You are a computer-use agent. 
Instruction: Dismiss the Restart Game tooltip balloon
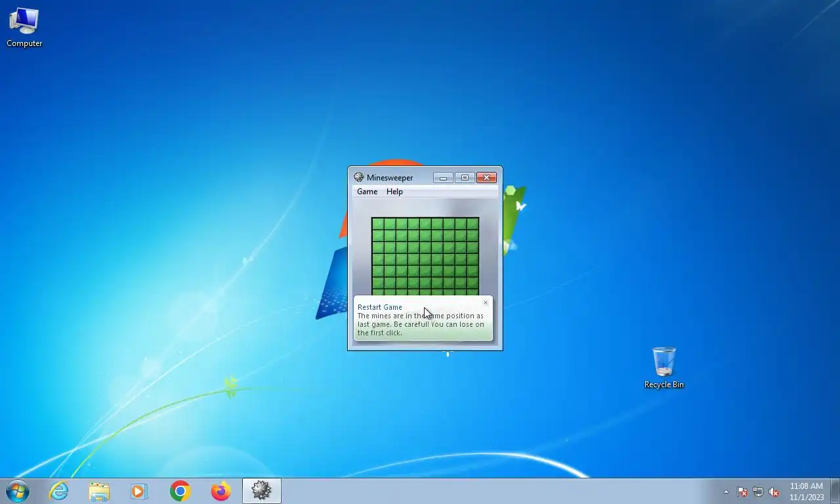(486, 303)
